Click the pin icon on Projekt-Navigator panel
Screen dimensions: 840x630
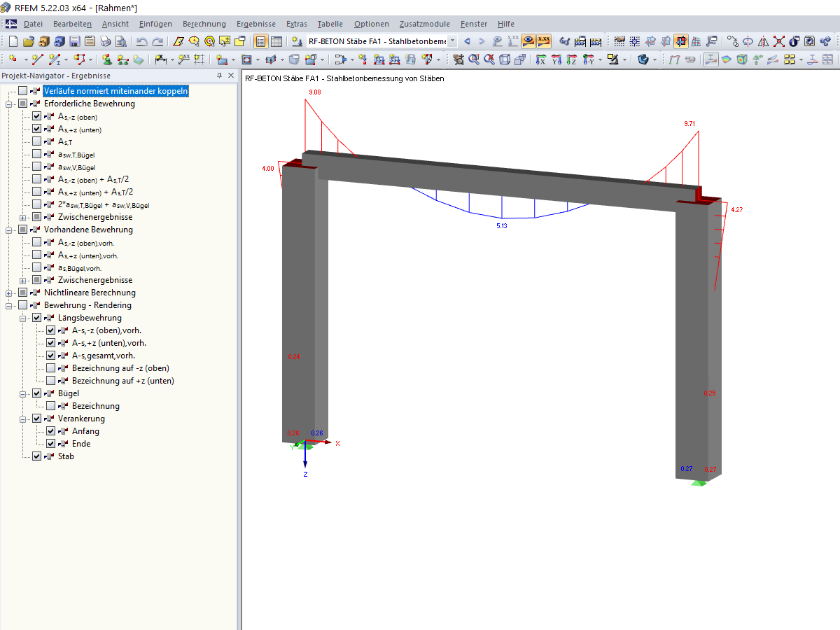[218, 76]
